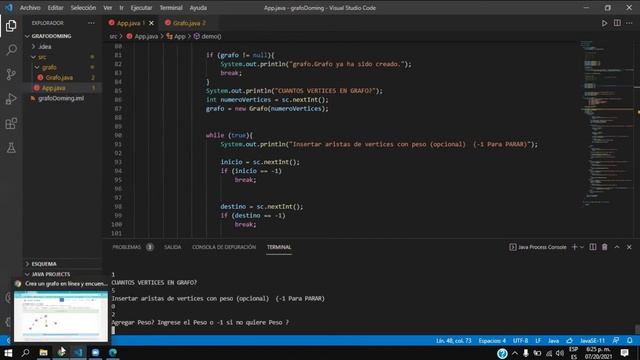Open the Terminal menu
Screen dimensions: 640x360
point(171,8)
